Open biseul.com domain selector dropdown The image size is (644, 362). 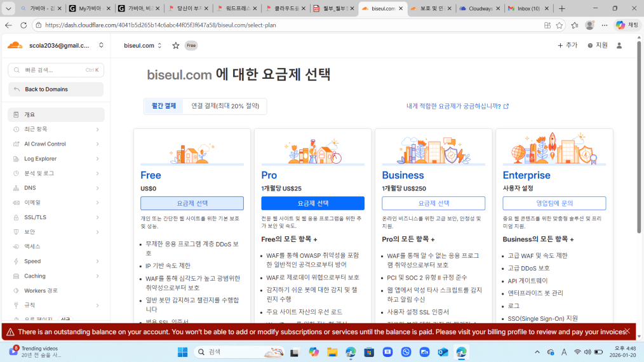(x=159, y=46)
